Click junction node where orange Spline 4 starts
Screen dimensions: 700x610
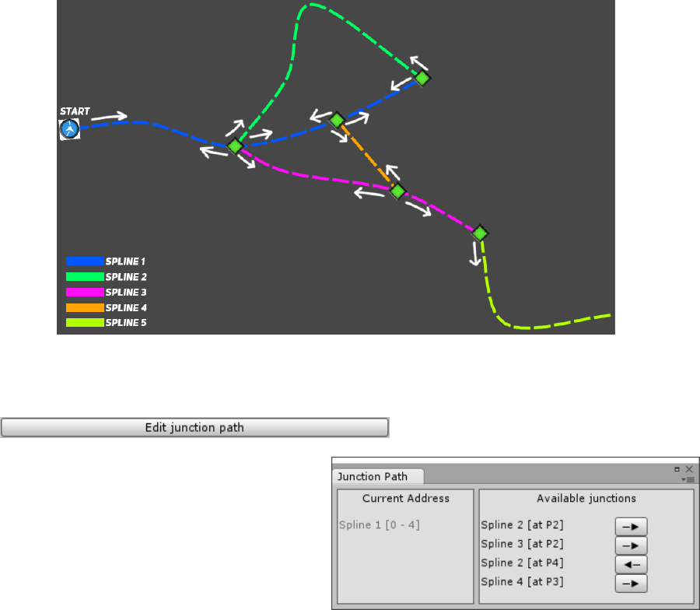tap(337, 120)
